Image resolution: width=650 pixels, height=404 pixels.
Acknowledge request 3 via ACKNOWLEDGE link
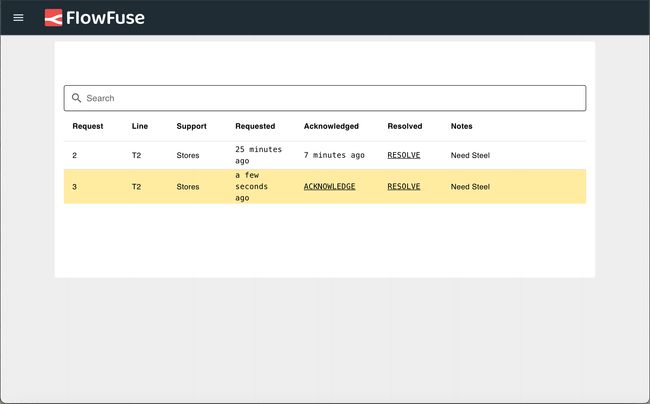(x=329, y=187)
